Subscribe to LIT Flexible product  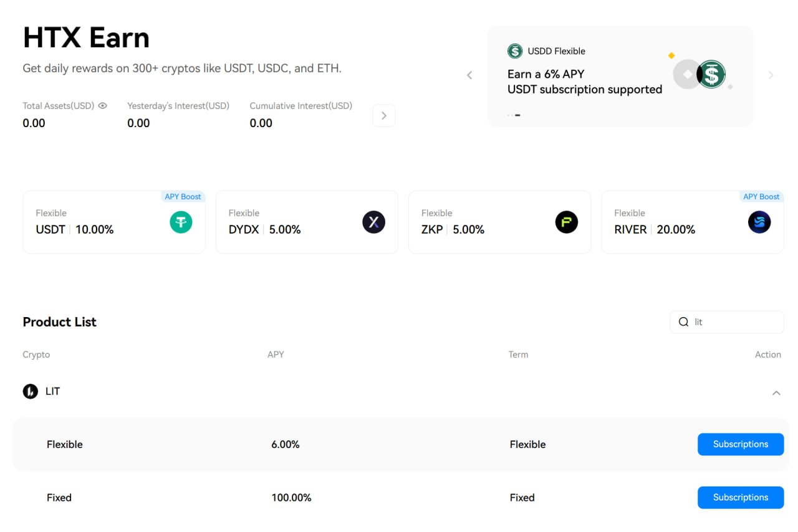click(740, 444)
